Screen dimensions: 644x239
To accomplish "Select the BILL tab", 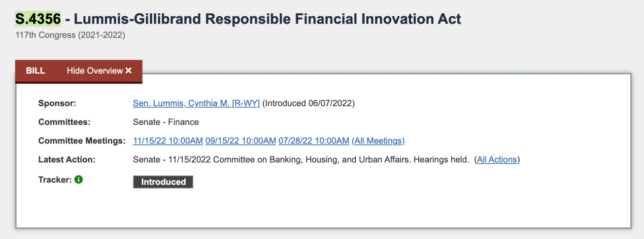I will pos(36,71).
